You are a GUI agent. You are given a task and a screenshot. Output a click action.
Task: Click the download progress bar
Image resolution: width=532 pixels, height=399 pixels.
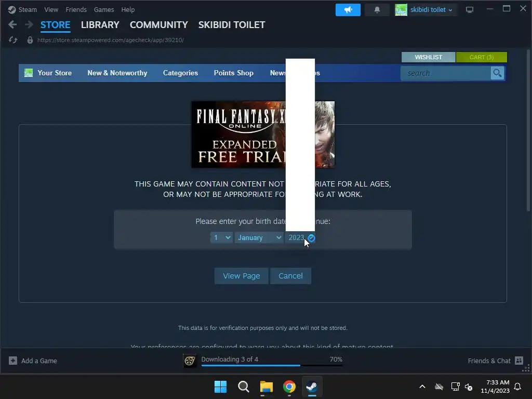click(272, 365)
